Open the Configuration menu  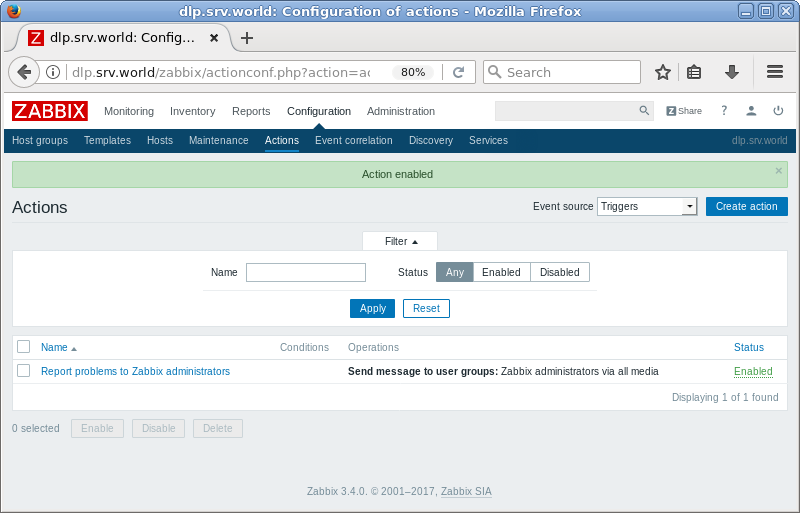click(x=319, y=111)
